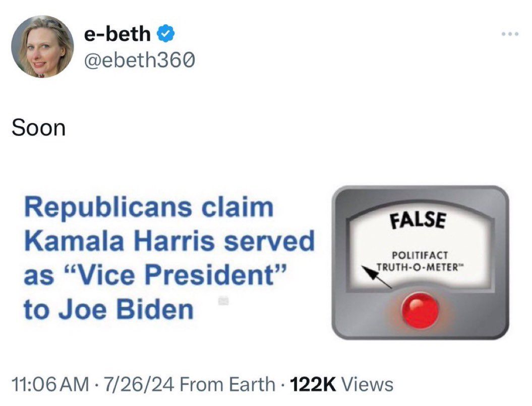Click the faint envelope icon beside the headline
The image size is (532, 406).
(x=223, y=300)
